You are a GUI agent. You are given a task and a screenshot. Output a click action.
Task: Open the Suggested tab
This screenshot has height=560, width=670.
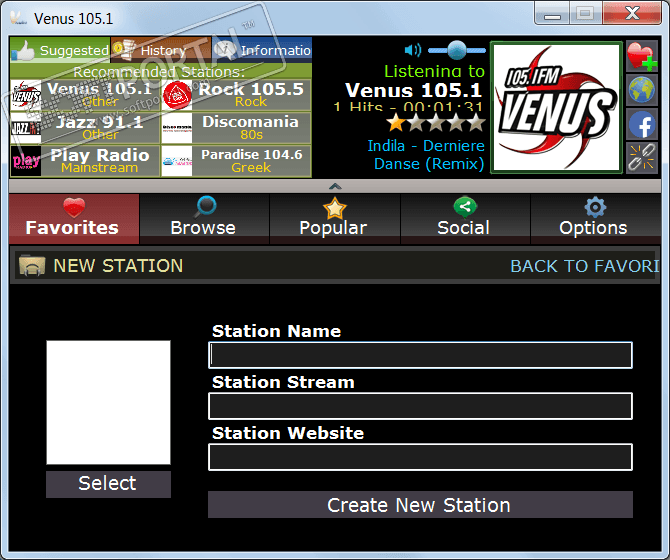60,50
